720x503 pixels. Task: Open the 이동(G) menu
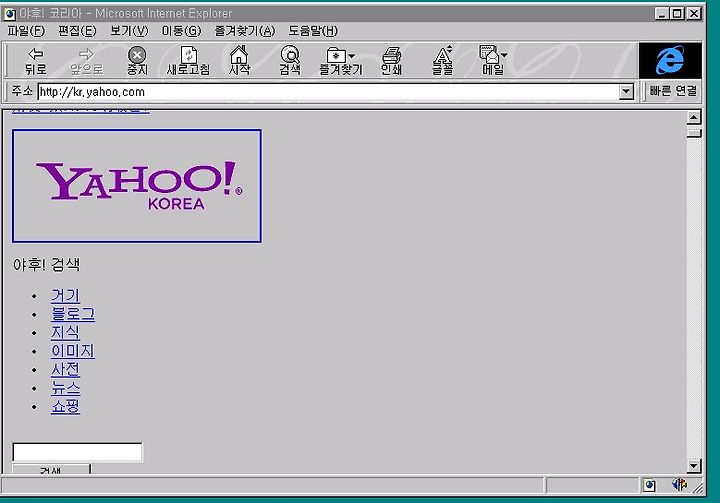pos(181,31)
